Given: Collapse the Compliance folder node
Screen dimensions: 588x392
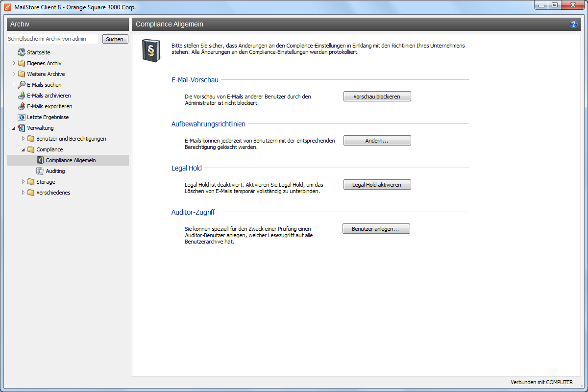Looking at the screenshot, I should tap(23, 149).
